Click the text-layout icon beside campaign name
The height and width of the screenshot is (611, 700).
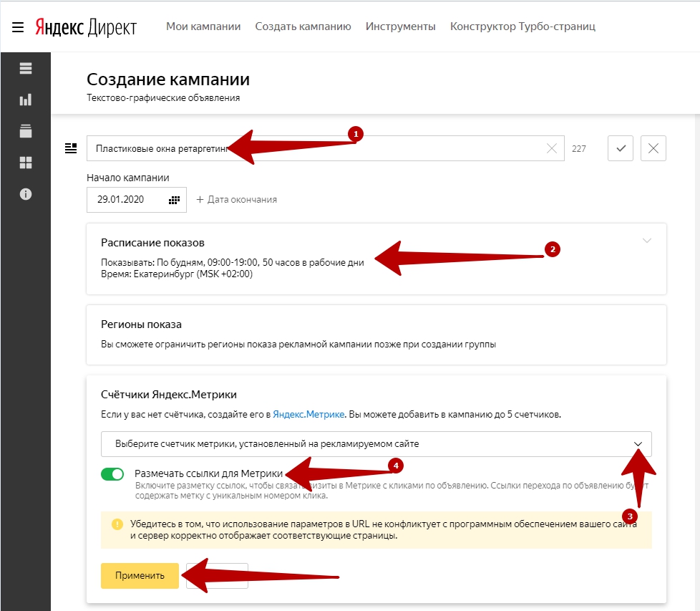[x=71, y=148]
